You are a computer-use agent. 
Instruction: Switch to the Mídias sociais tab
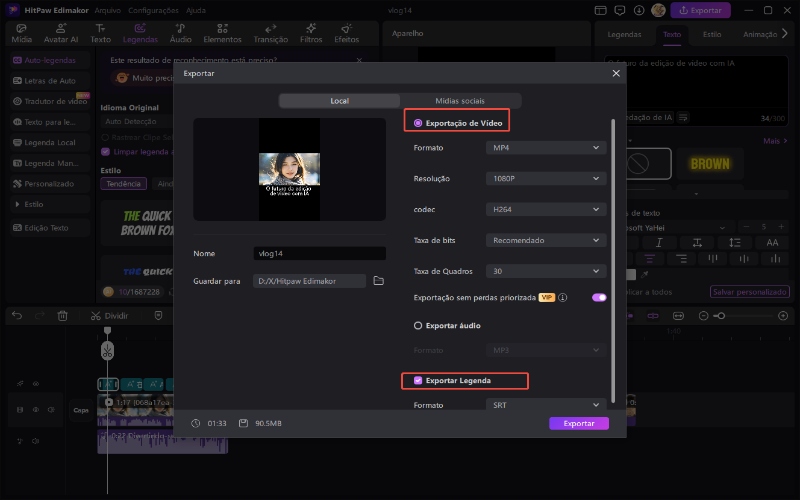pos(461,101)
